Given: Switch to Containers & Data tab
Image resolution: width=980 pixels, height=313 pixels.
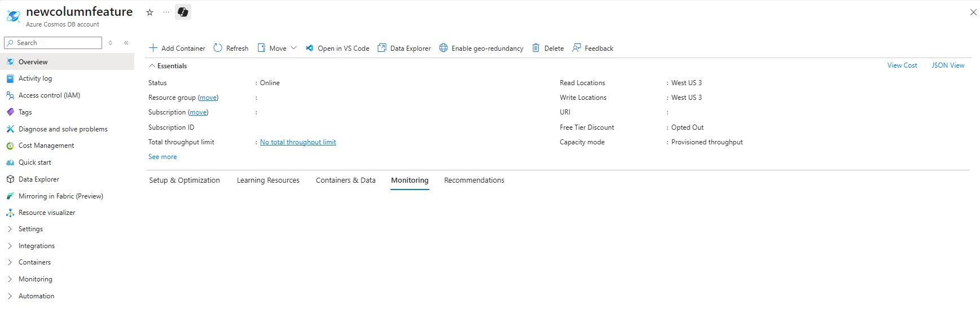Looking at the screenshot, I should (x=345, y=180).
